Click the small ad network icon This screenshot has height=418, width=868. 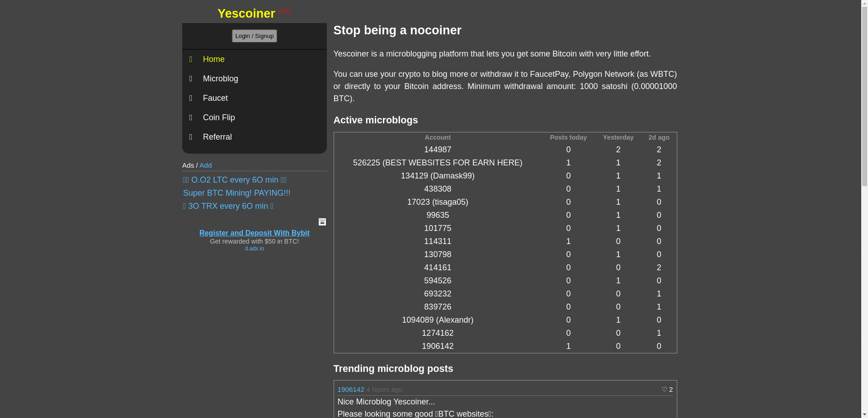(x=322, y=222)
